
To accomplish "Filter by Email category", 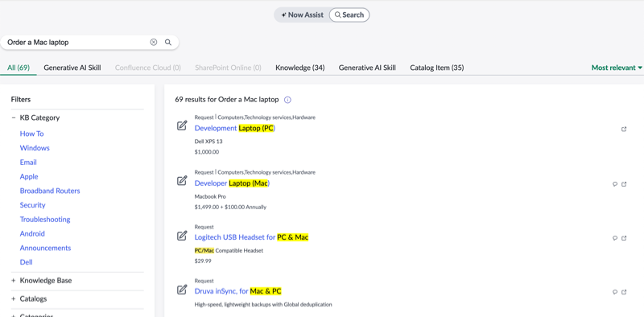I will pos(28,163).
